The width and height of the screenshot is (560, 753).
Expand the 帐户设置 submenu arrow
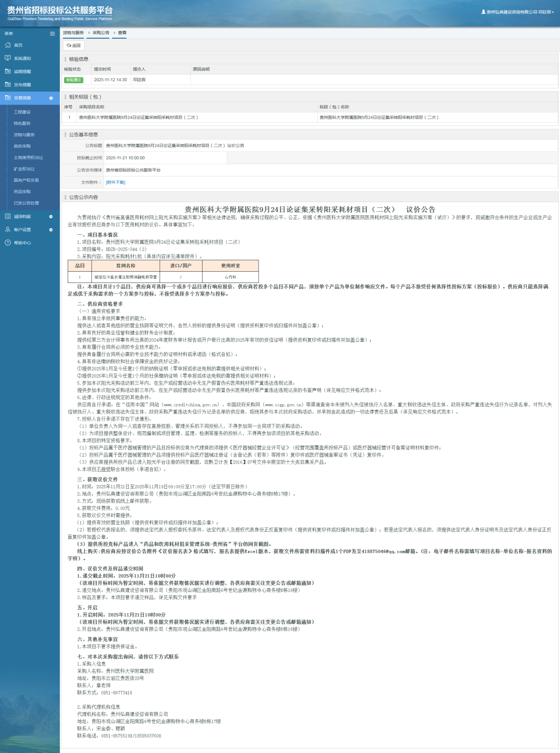point(51,230)
